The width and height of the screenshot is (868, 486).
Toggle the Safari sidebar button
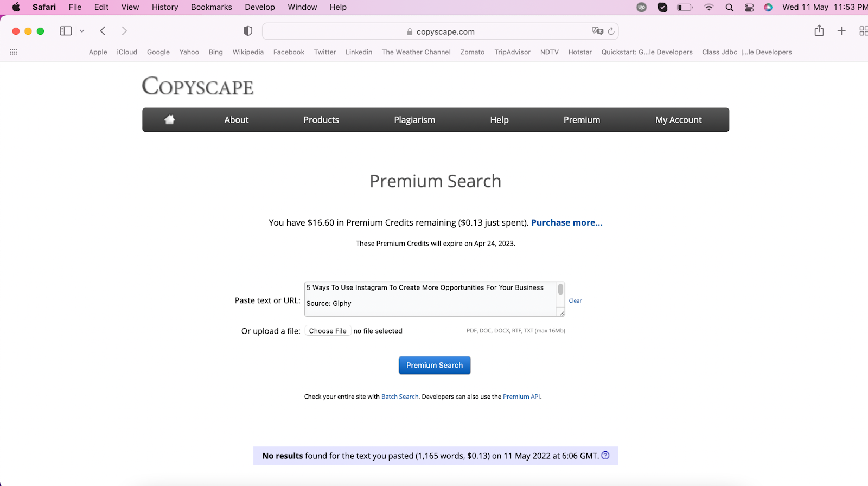(x=66, y=31)
